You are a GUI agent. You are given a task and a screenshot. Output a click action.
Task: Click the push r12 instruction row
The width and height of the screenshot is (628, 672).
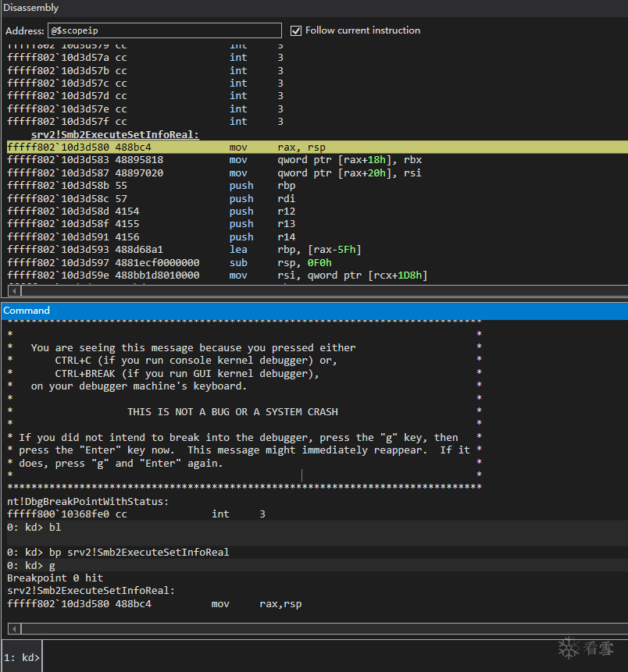click(x=152, y=212)
